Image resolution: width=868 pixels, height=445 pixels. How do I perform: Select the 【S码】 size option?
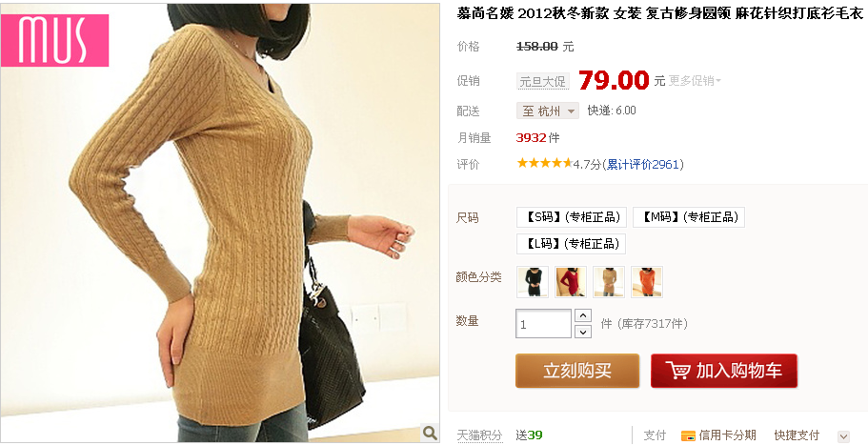tap(572, 217)
